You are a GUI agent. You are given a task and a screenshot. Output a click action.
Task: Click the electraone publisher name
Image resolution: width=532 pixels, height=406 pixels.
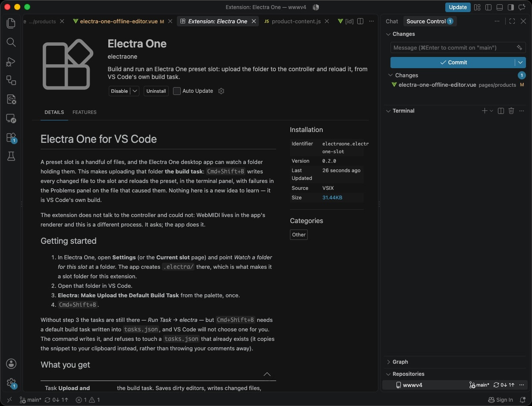123,57
